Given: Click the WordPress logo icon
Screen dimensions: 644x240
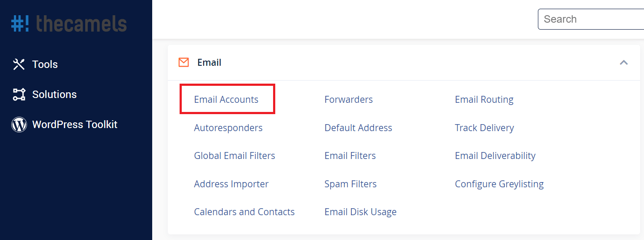Looking at the screenshot, I should (19, 125).
